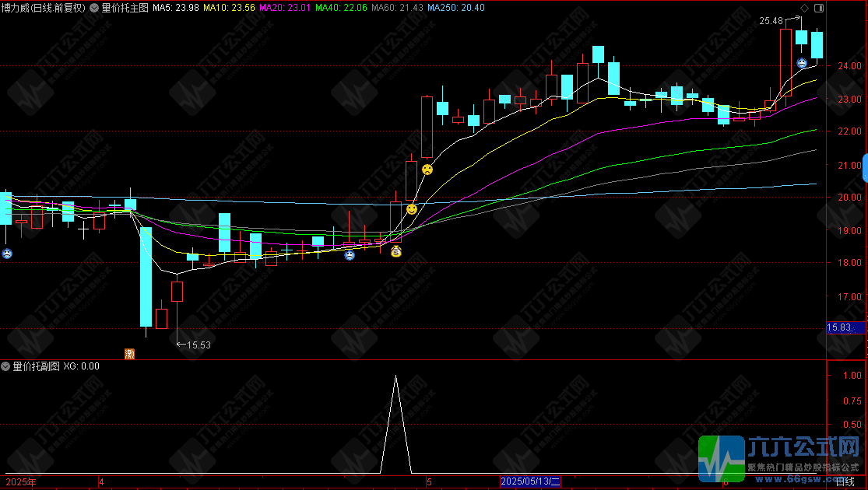This screenshot has height=490, width=868.
Task: Click the blue crying face near 24.00
Action: pyautogui.click(x=802, y=63)
